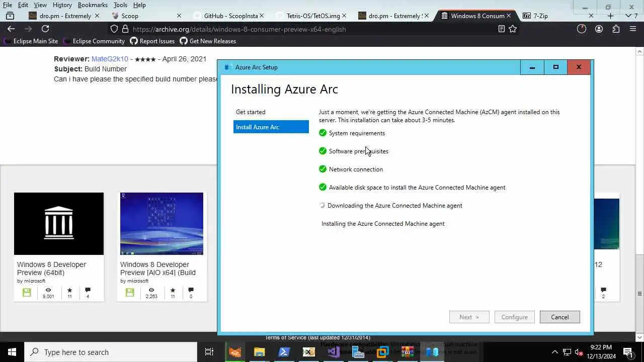Click the muted volume tray icon
Image resolution: width=644 pixels, height=362 pixels.
(x=579, y=352)
